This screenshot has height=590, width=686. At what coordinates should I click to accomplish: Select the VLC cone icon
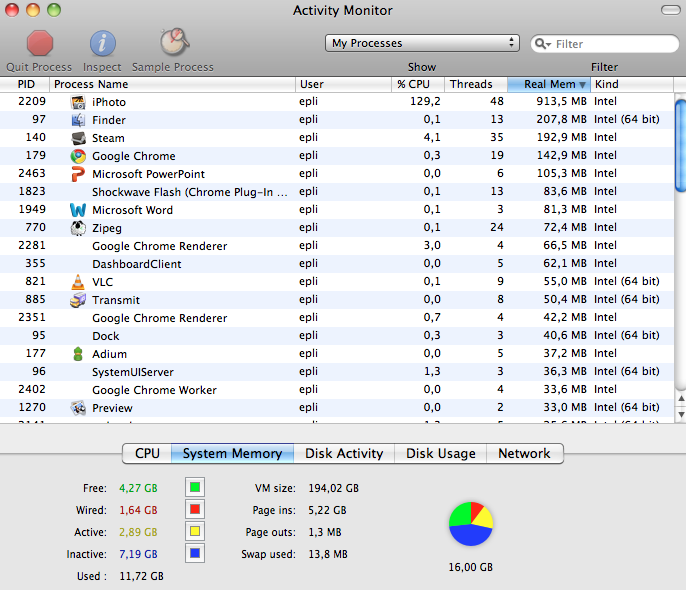[x=78, y=282]
